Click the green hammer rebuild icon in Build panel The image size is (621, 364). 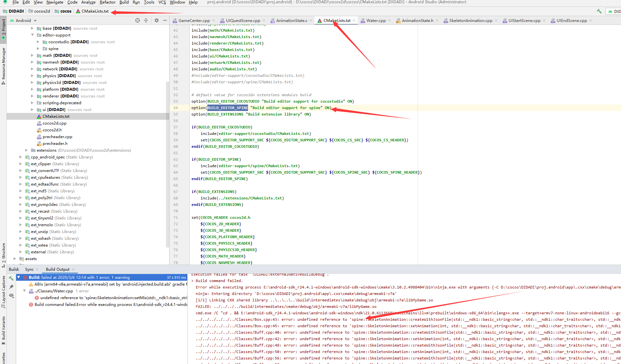point(11,278)
